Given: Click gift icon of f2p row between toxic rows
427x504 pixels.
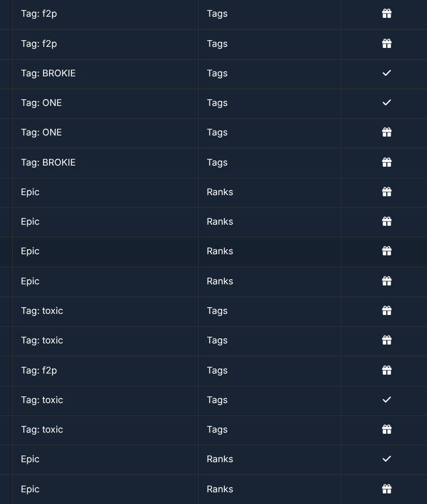Looking at the screenshot, I should pos(387,370).
